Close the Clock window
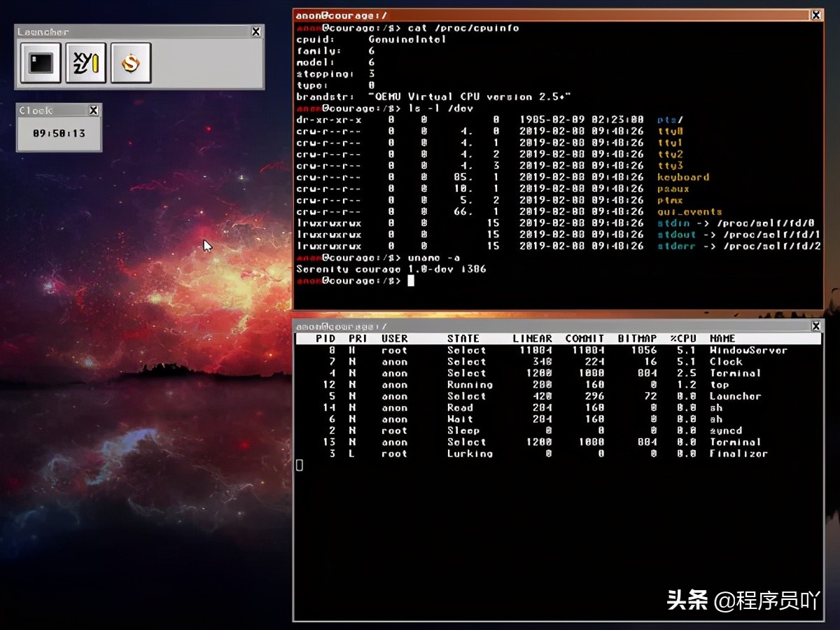 coord(94,111)
